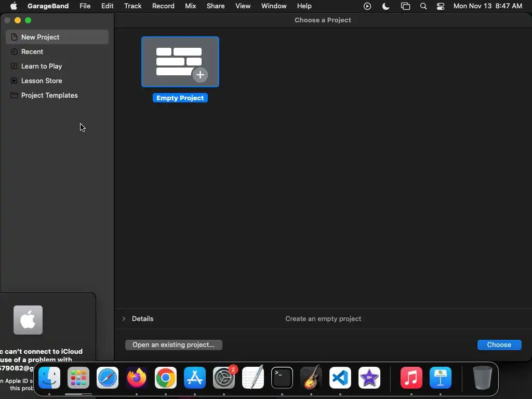Screen dimensions: 532x399
Task: Open the Learn to Play section
Action: (57, 66)
